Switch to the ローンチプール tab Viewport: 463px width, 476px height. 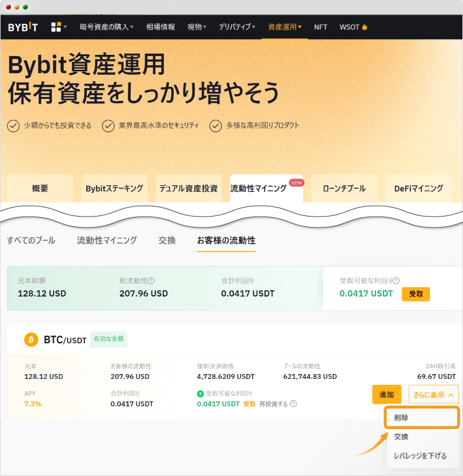pos(344,188)
